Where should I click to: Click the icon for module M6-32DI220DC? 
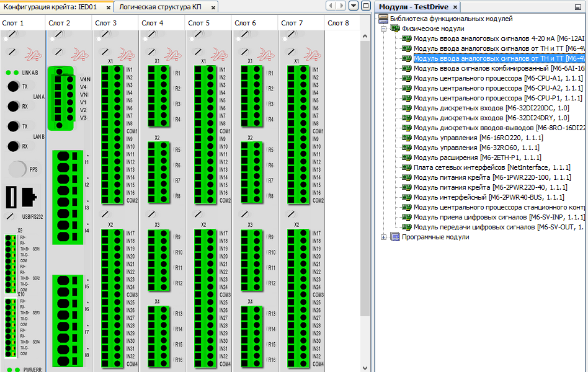pos(407,108)
